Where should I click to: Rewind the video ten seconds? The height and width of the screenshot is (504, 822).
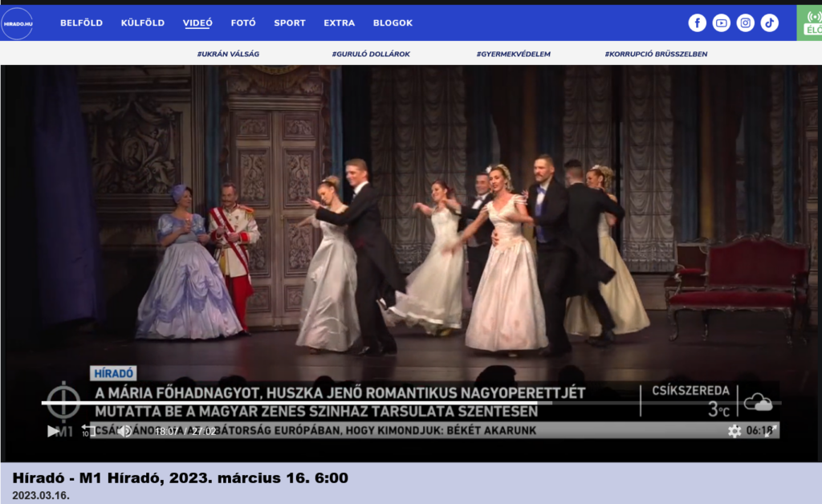click(x=87, y=431)
